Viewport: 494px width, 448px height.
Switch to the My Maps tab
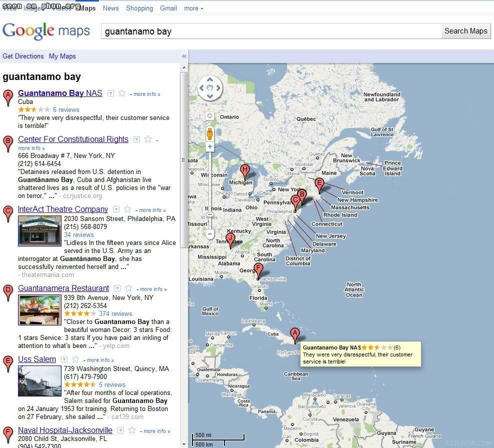(x=62, y=56)
